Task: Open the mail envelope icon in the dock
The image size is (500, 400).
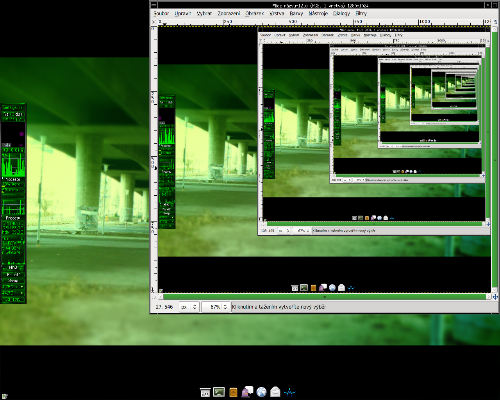Action: click(275, 392)
